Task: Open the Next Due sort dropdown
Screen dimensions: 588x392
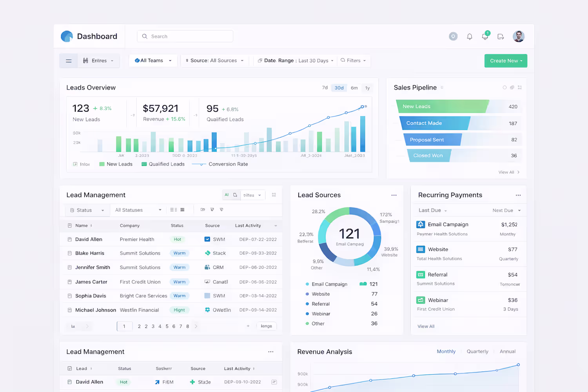Action: pyautogui.click(x=506, y=211)
